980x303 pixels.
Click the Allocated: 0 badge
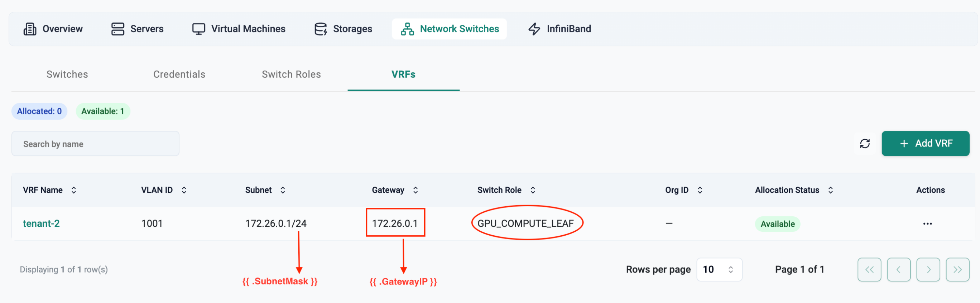click(x=39, y=111)
